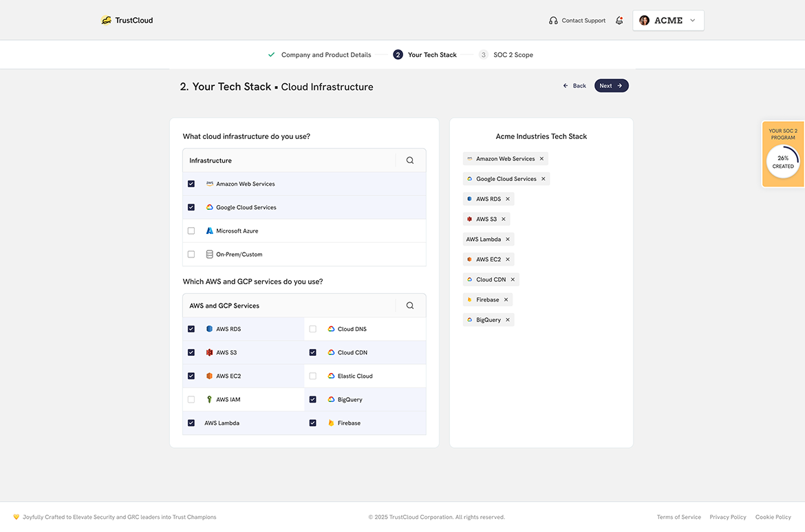805x532 pixels.
Task: Click the Firebase flame icon in the services list
Action: (331, 423)
